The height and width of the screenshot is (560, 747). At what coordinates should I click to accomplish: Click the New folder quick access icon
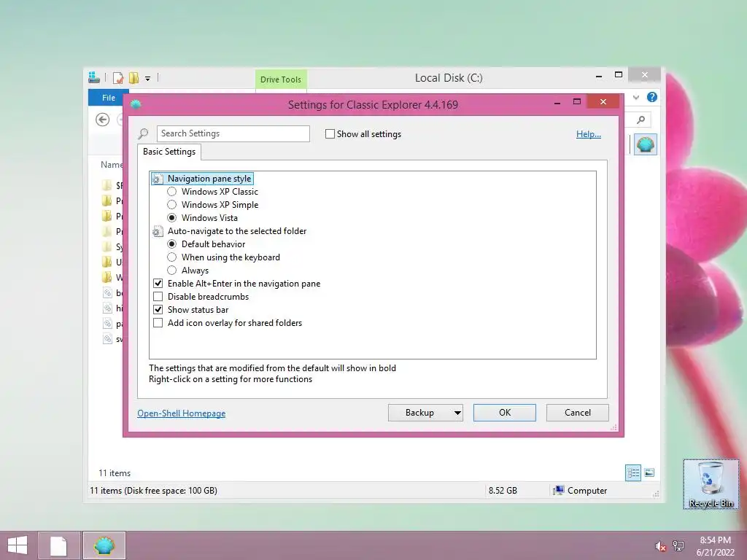(133, 77)
